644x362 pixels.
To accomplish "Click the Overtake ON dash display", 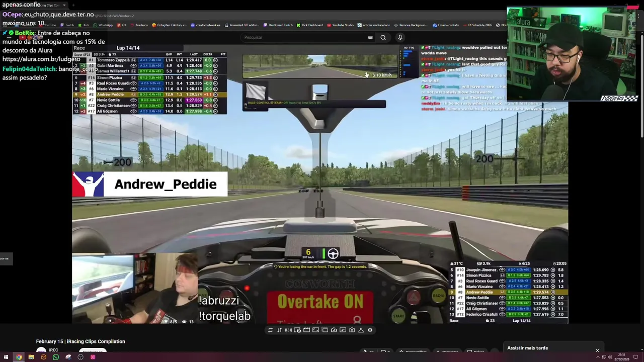I will pyautogui.click(x=320, y=301).
